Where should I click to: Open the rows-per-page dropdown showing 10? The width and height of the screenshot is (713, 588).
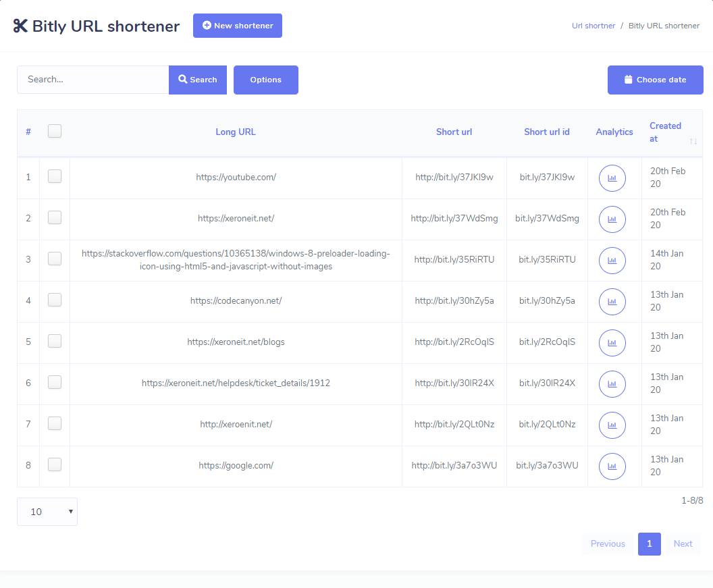click(47, 512)
